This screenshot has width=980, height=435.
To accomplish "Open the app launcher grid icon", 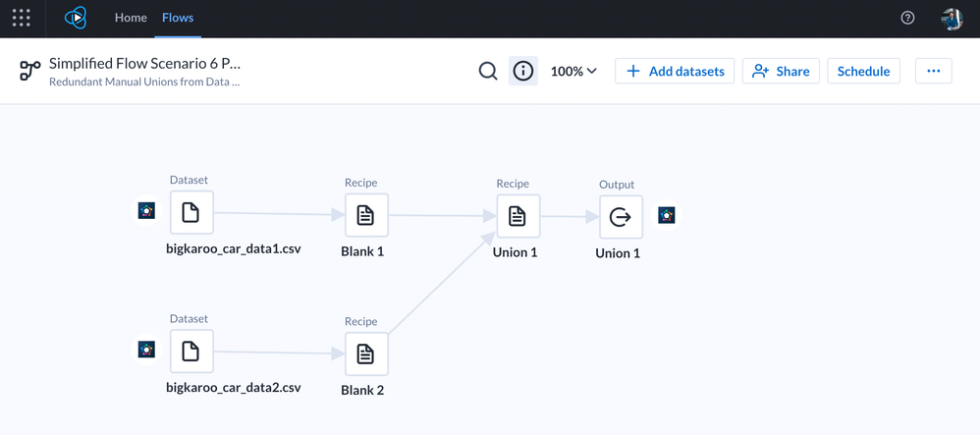I will click(22, 18).
